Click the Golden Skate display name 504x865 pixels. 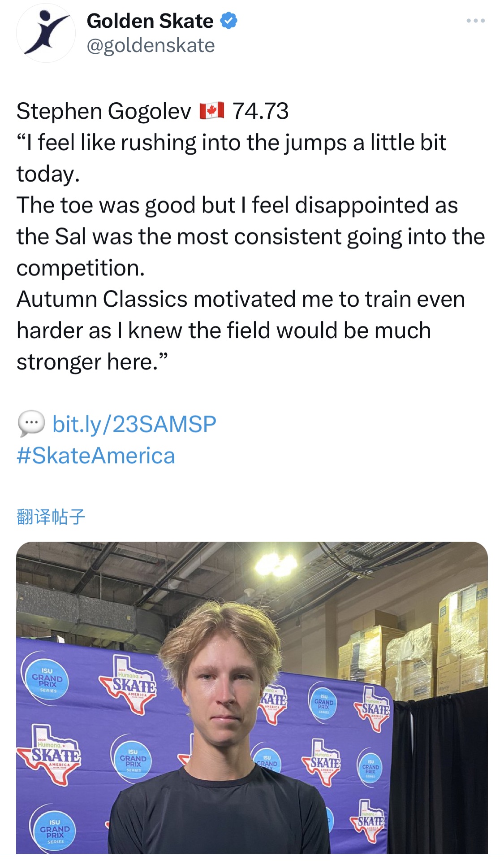point(150,21)
